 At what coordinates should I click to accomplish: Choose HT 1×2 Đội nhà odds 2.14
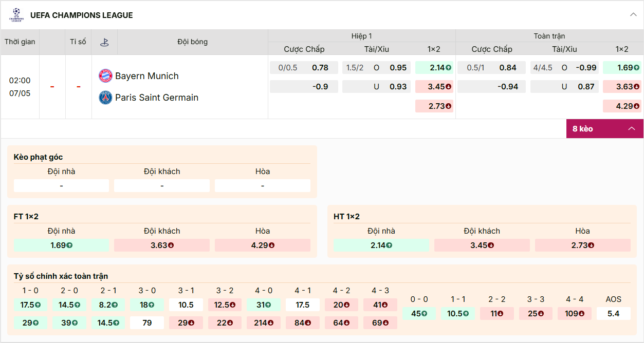click(381, 245)
